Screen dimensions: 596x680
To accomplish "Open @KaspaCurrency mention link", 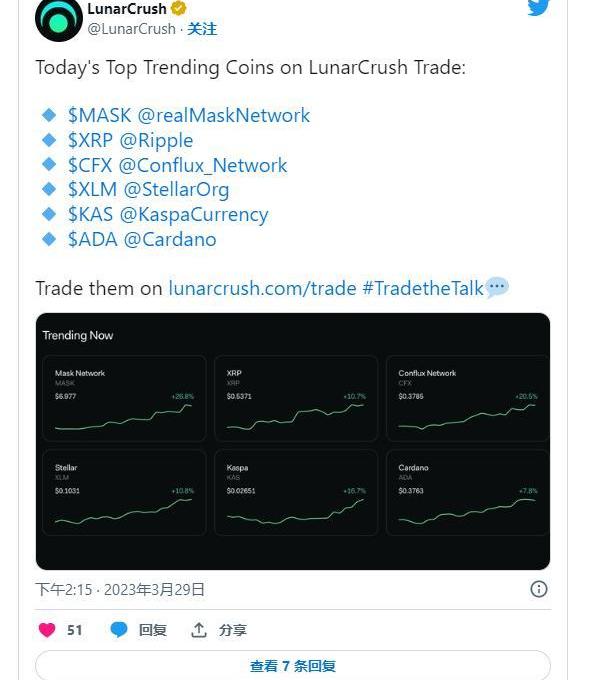I will (x=194, y=215).
